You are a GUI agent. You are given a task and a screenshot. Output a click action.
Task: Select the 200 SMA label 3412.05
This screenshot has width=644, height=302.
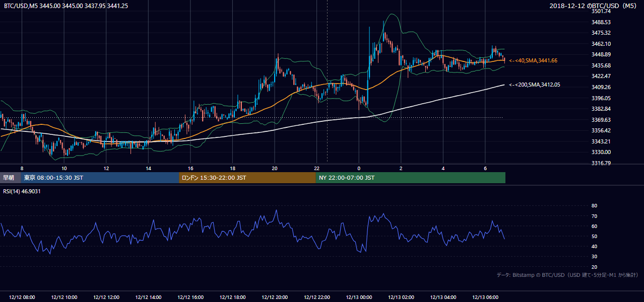point(535,85)
